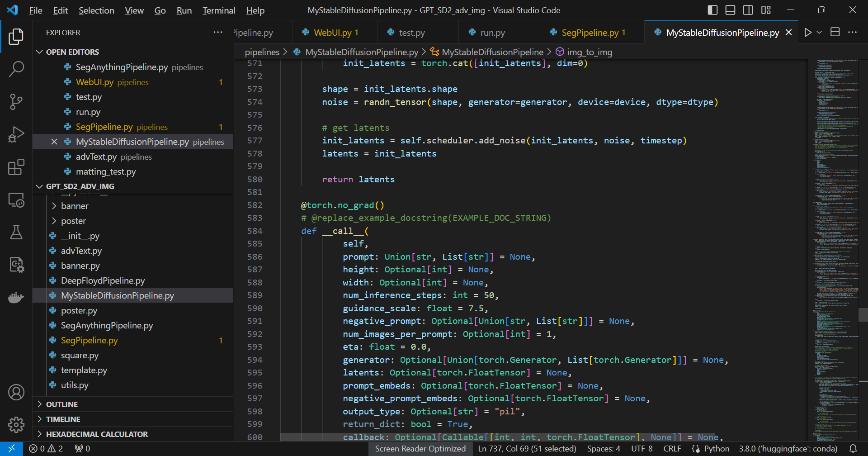Open the Edit menu

tap(61, 10)
